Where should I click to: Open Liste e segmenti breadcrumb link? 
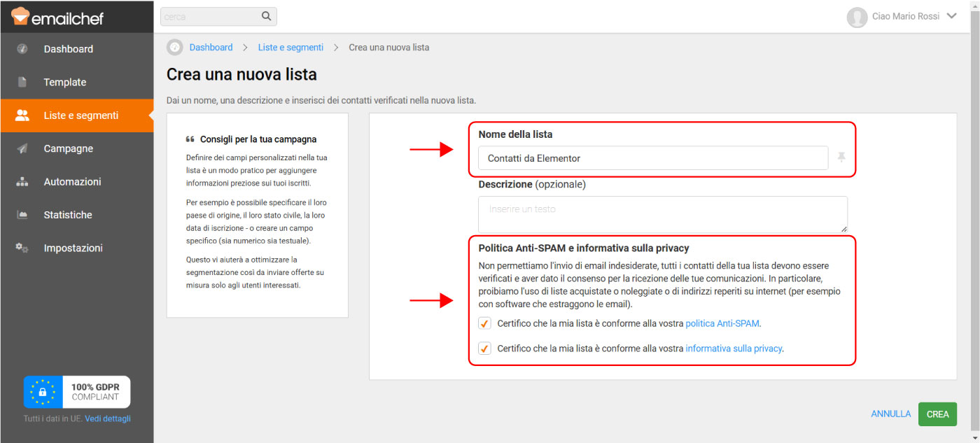[290, 48]
